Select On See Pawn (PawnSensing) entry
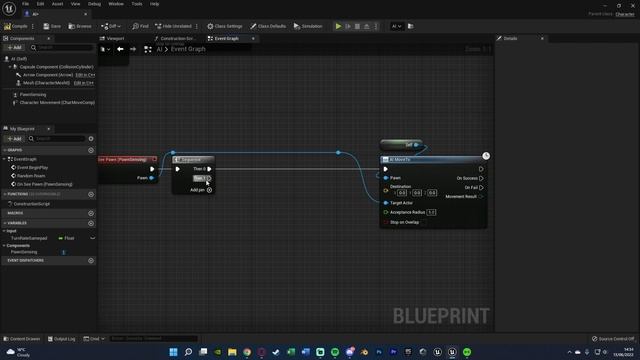The width and height of the screenshot is (640, 360). click(44, 184)
